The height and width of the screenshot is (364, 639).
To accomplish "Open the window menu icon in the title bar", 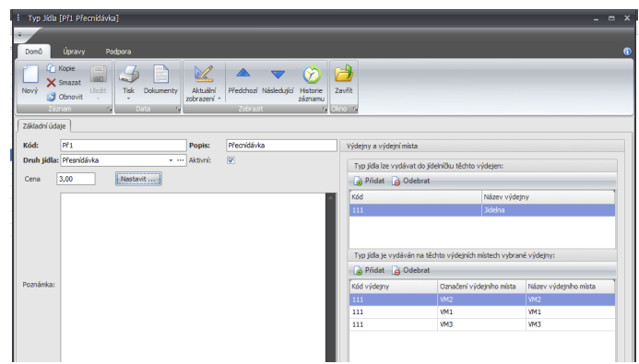I will 18,18.
